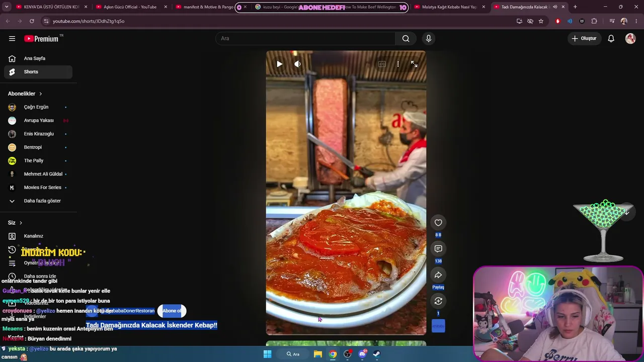Mute the active tab's audio icon
This screenshot has width=644, height=362.
555,7
